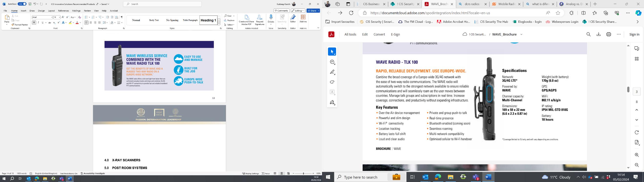Viewport: 644px width, 182px height.
Task: Expand the Paste options dropdown
Action: click(7, 24)
